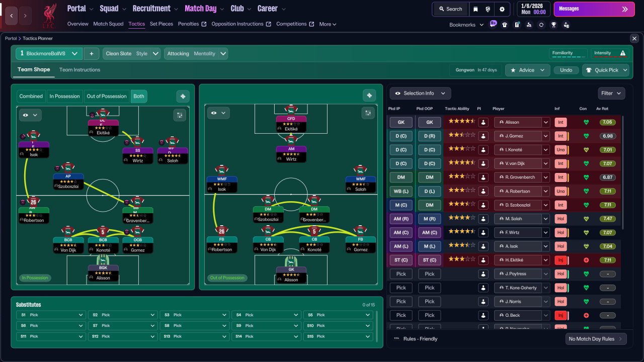The width and height of the screenshot is (644, 362).
Task: Open the Quick Pick dropdown
Action: [606, 70]
